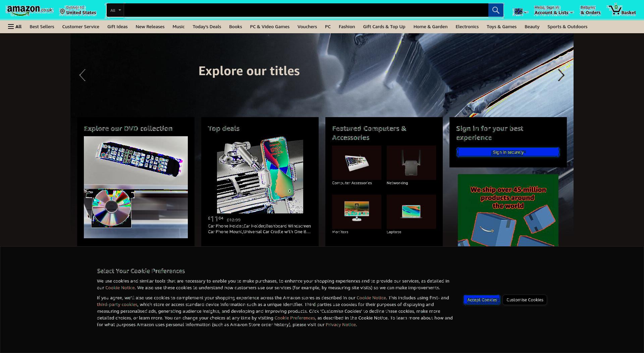Viewport: 644px width, 353px height.
Task: Select Beauty in the navigation bar
Action: [532, 27]
